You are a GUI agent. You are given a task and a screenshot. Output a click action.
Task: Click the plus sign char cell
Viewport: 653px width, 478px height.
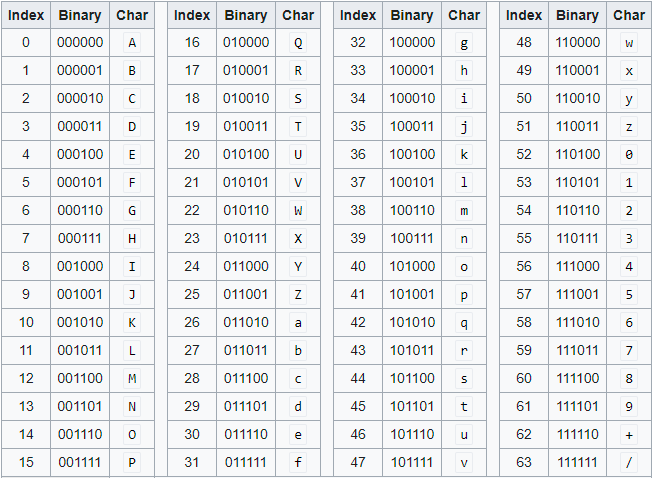(x=629, y=434)
